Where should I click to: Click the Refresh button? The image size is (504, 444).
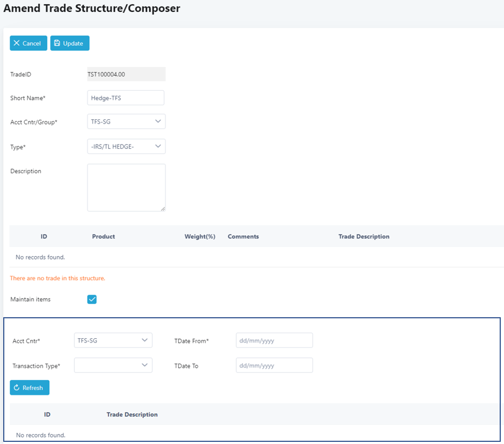[x=30, y=387]
